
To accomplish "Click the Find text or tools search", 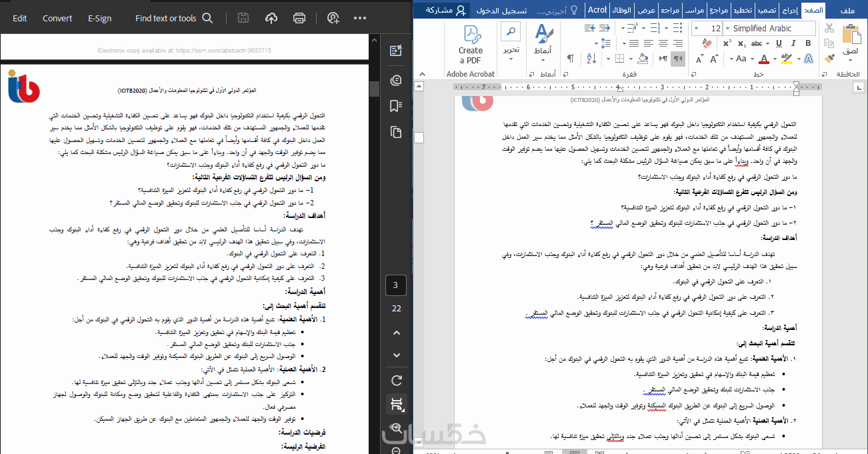I will pos(174,18).
